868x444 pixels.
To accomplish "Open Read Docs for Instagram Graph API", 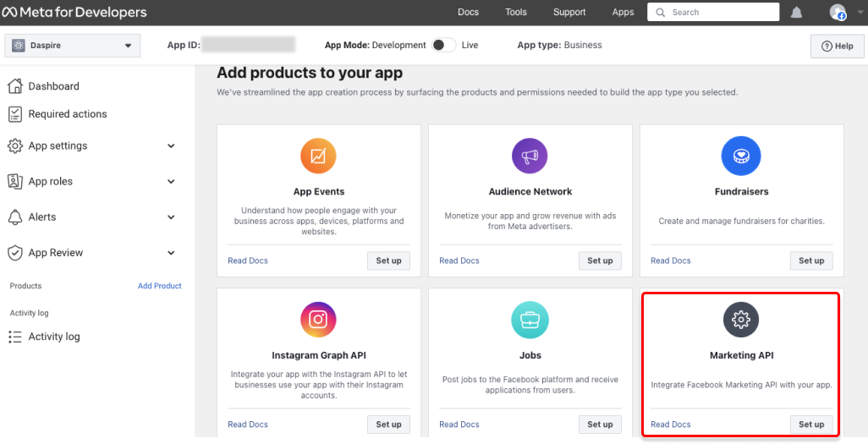I will [x=247, y=425].
